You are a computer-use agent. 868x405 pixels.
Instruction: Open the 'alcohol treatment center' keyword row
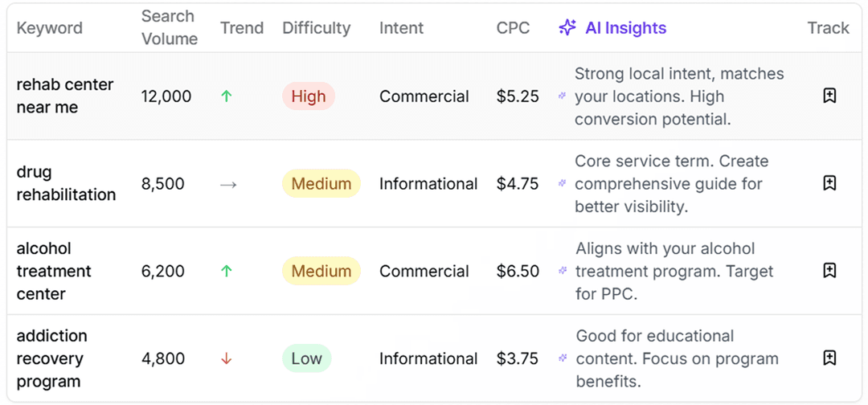tap(54, 271)
